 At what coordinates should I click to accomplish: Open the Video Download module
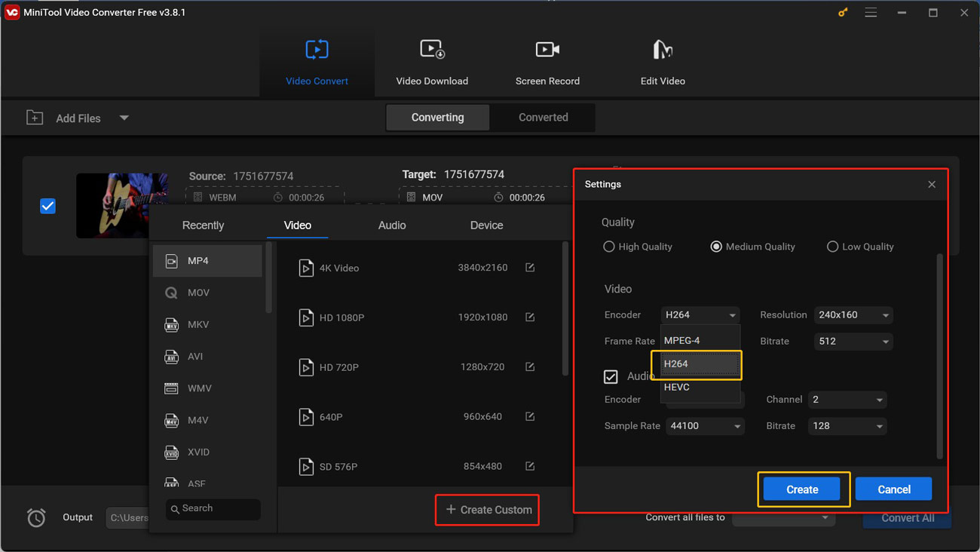pos(432,62)
